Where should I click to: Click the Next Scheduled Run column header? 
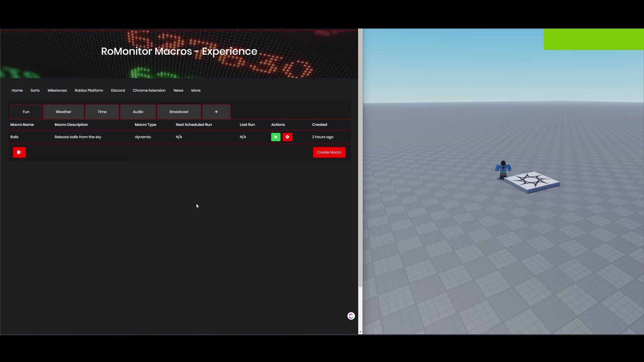pyautogui.click(x=194, y=125)
